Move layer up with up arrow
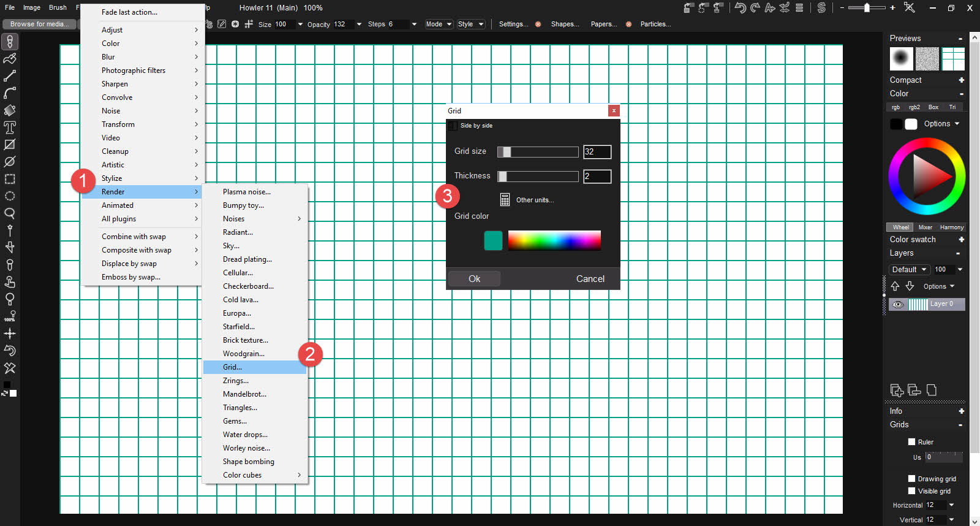This screenshot has width=980, height=526. (x=895, y=286)
